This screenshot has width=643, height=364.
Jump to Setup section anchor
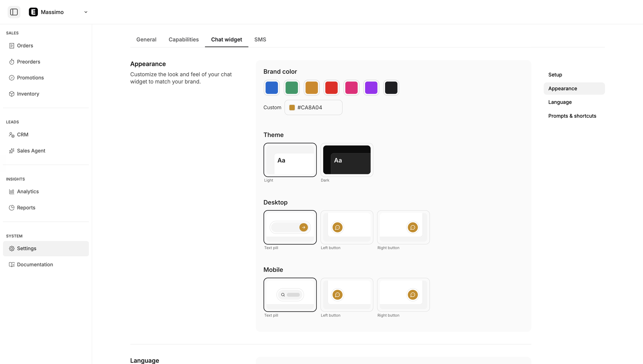pos(574,75)
